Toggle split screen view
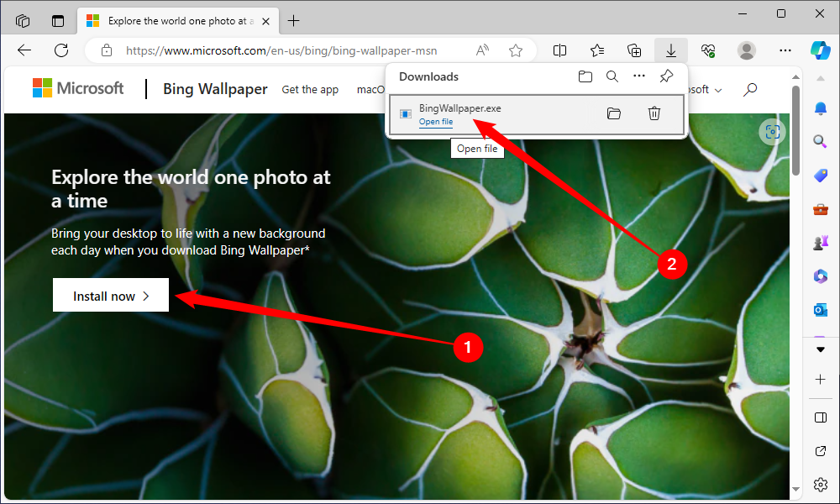Viewport: 840px width, 504px height. [559, 50]
